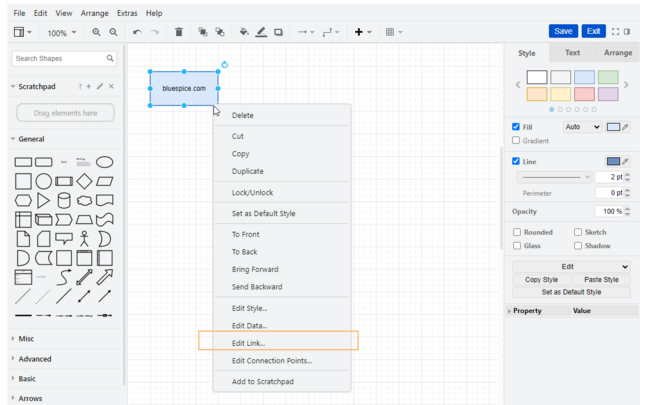This screenshot has height=405, width=650.
Task: Click the search magnifier in Search Shapes
Action: point(109,58)
